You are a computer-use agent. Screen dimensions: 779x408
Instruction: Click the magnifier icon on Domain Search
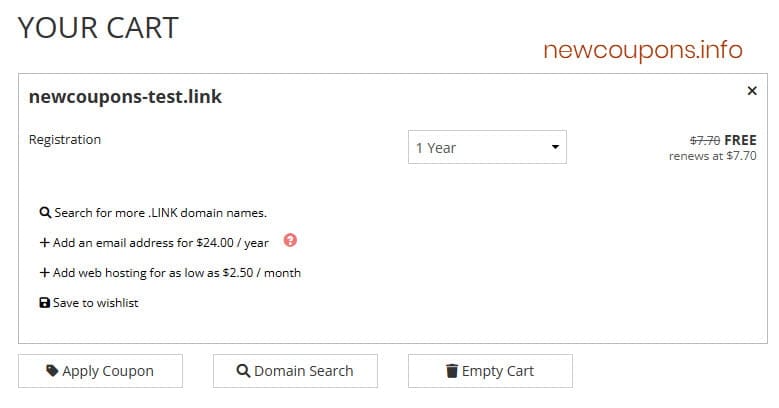[243, 371]
